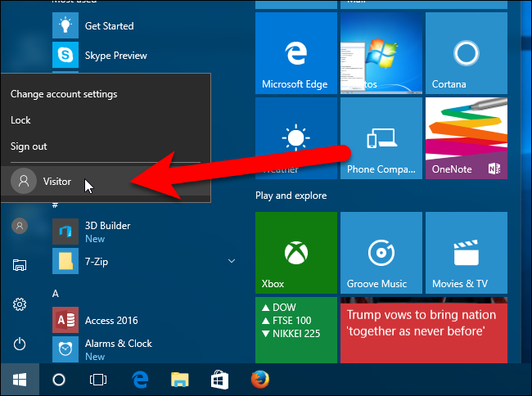Open the Phone Companion tile
The width and height of the screenshot is (532, 396).
tap(381, 138)
